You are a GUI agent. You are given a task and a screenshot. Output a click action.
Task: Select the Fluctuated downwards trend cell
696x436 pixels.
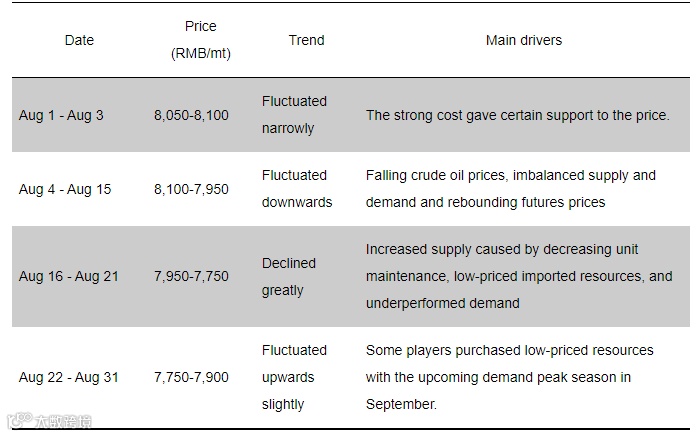[296, 189]
